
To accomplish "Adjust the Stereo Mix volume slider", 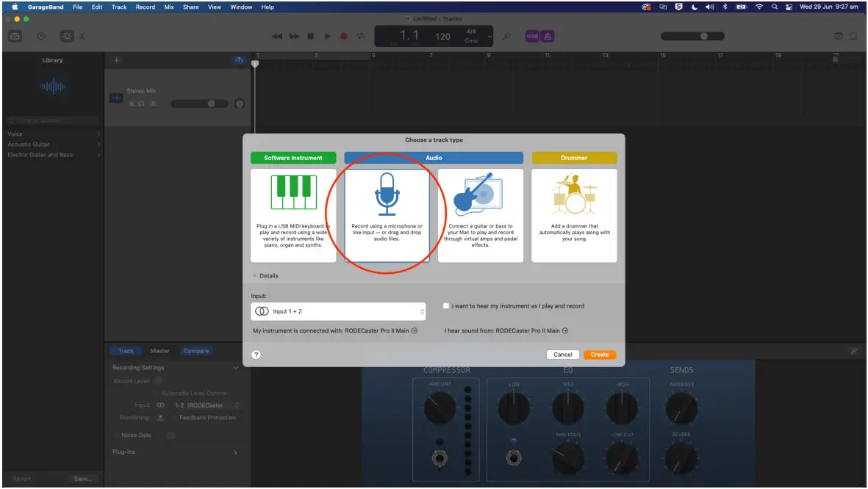I will (212, 103).
